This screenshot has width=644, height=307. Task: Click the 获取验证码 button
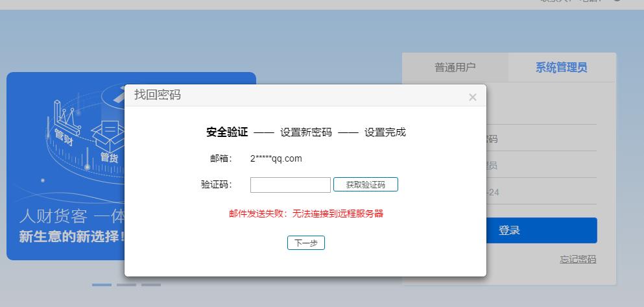(x=366, y=184)
